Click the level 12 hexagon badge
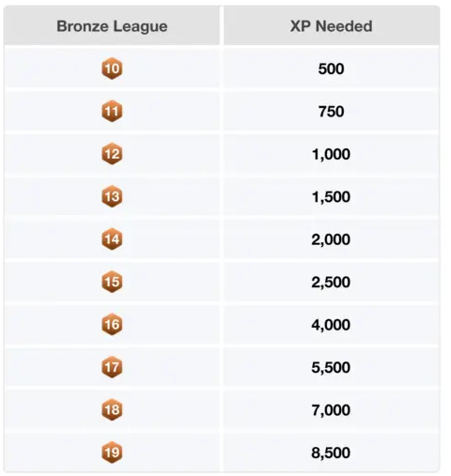Viewport: 451px width, 476px height. click(x=112, y=154)
